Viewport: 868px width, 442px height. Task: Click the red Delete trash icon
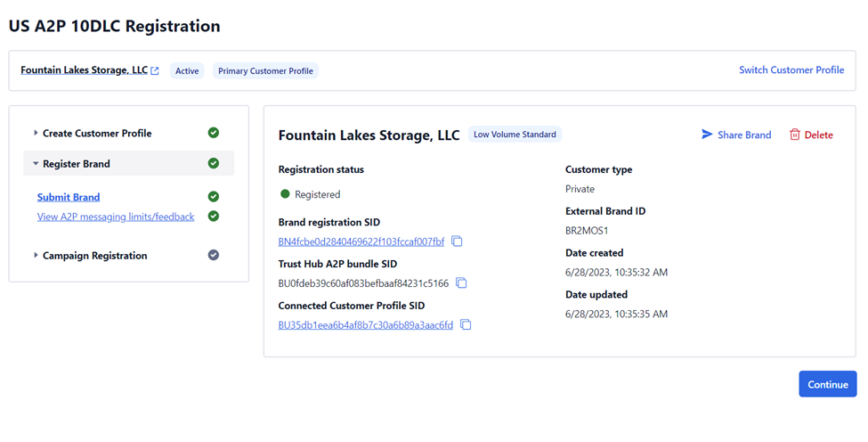794,135
